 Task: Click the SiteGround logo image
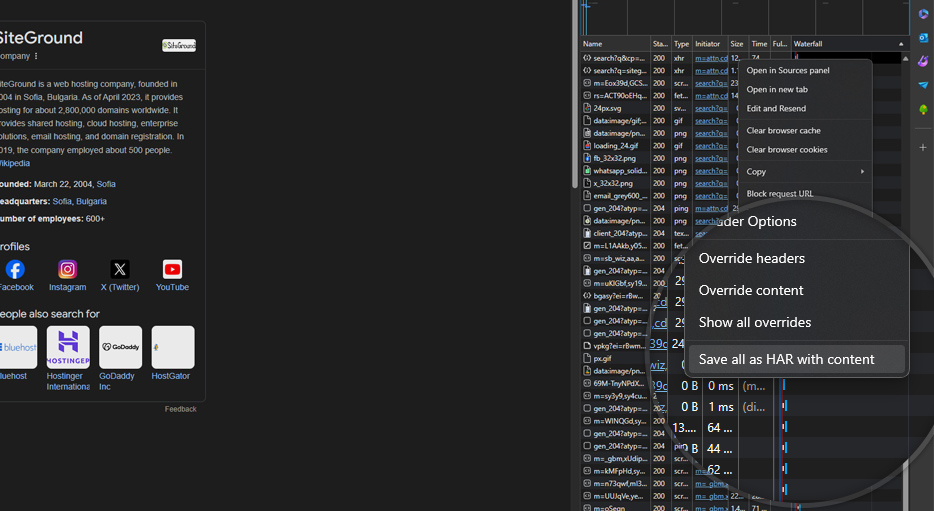[179, 45]
